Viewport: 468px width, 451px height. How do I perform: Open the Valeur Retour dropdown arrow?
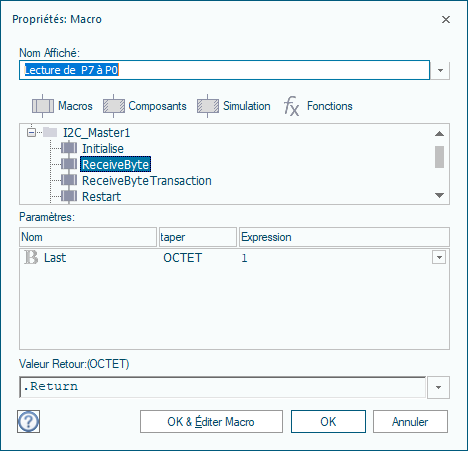point(438,387)
